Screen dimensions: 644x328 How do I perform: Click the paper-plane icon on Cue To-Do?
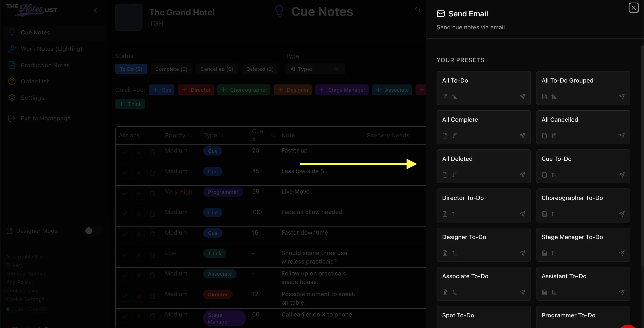(622, 175)
